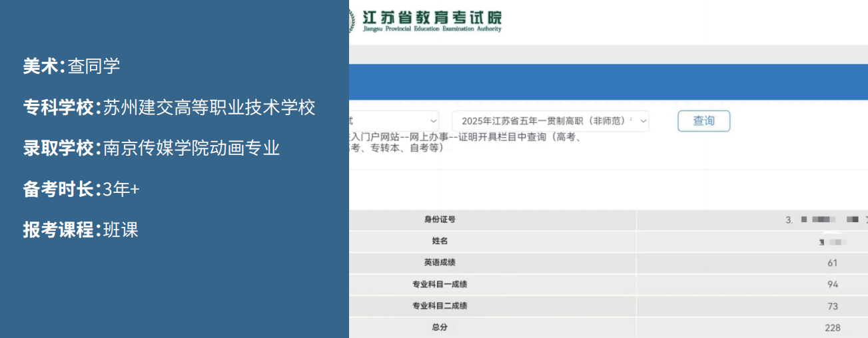
Task: Click the subject two score 73
Action: [x=832, y=306]
